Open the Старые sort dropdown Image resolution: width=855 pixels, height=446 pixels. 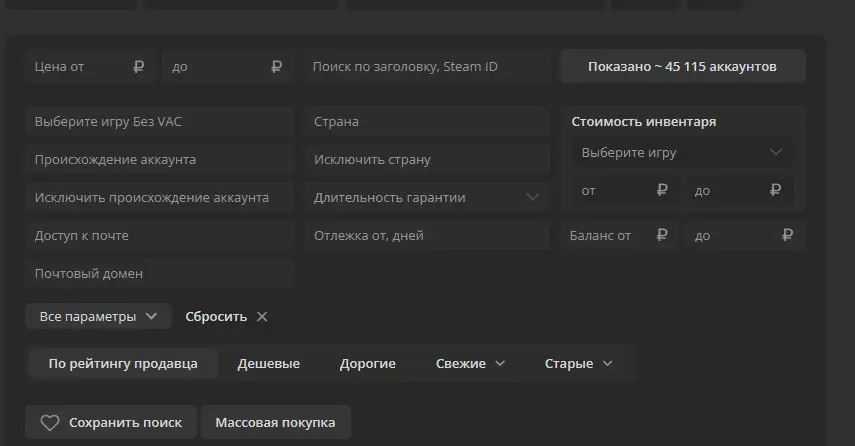pyautogui.click(x=579, y=364)
